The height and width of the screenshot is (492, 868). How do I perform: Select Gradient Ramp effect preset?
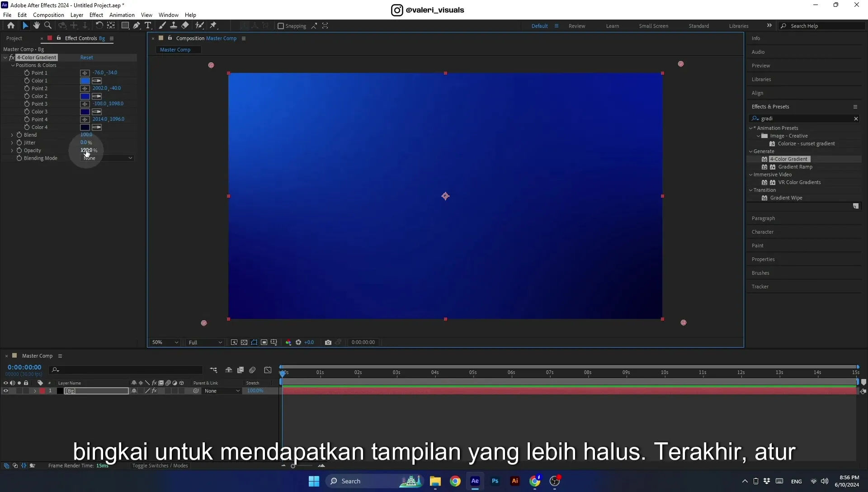pyautogui.click(x=795, y=167)
